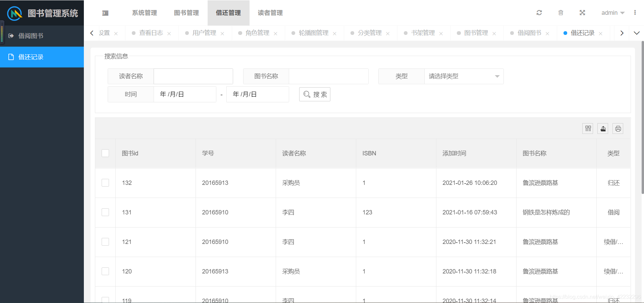
Task: Close the 借还记录 page tab
Action: point(601,34)
